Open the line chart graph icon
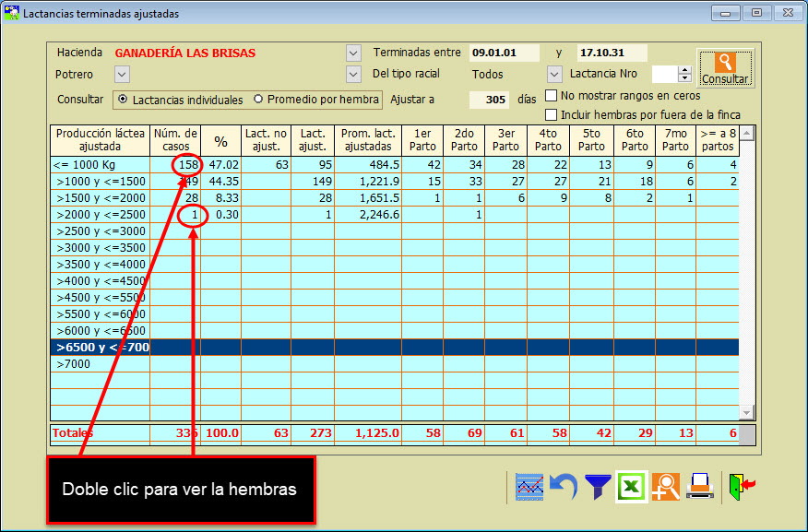The image size is (808, 532). (529, 485)
